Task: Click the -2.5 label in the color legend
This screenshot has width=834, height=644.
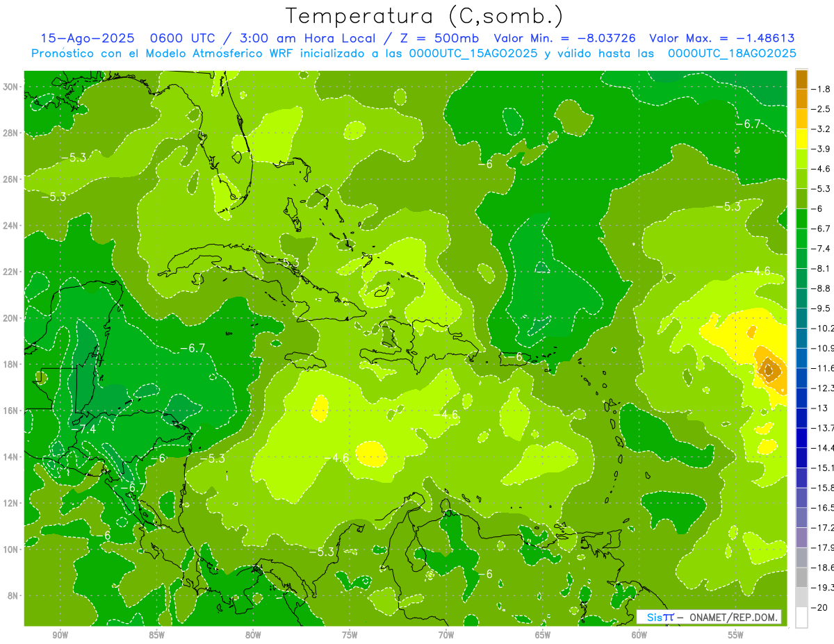Action: (x=822, y=109)
